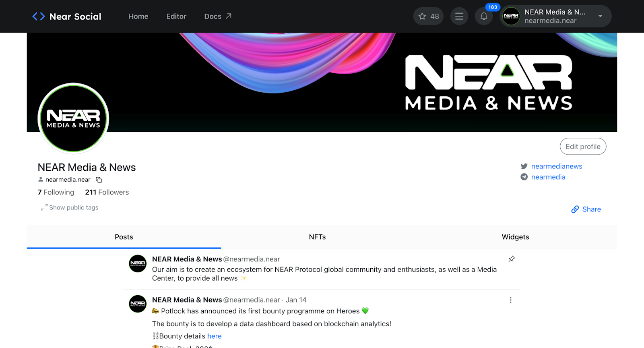Copy the nearmedia.near account ID
The height and width of the screenshot is (348, 644).
click(99, 180)
